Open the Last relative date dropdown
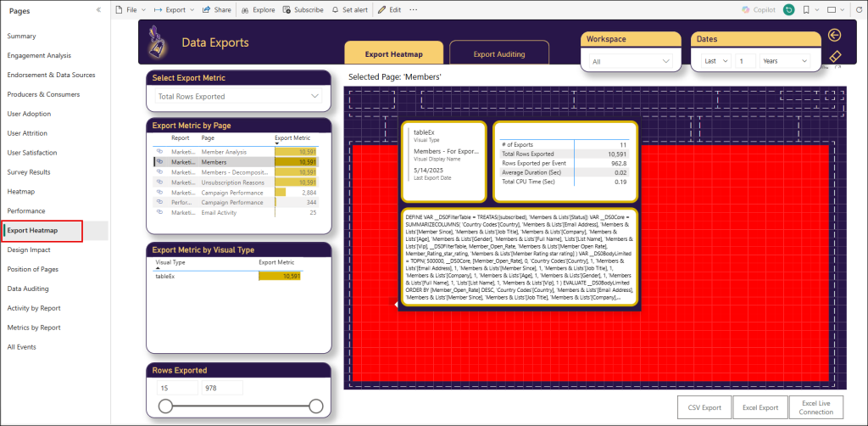Image resolution: width=868 pixels, height=426 pixels. [715, 61]
